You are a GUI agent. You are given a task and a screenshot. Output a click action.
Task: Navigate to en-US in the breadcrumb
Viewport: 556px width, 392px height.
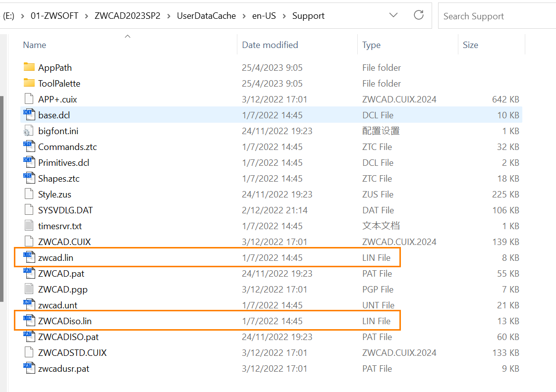264,16
